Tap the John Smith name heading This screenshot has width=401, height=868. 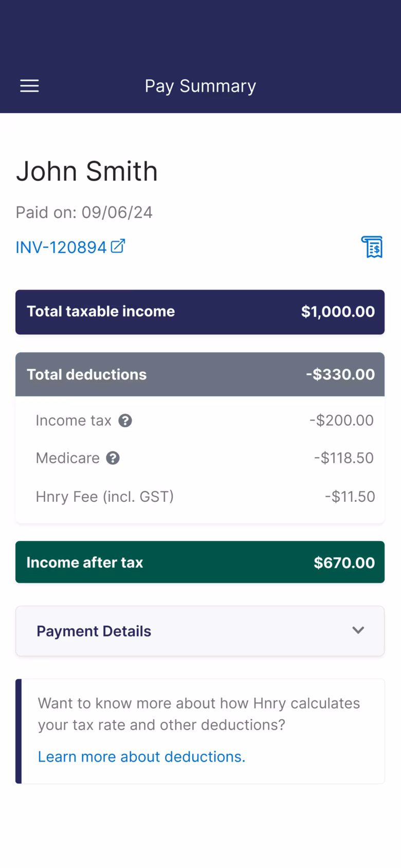(87, 171)
